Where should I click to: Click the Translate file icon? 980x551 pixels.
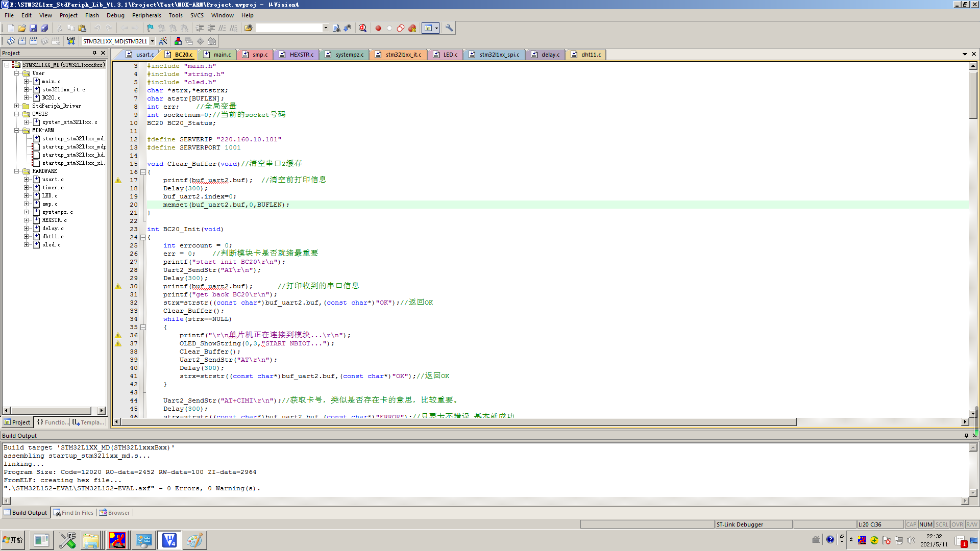click(11, 41)
